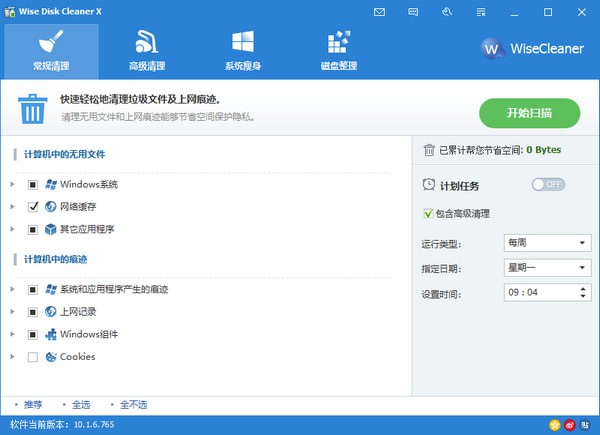Uncheck 包含高级清理 option
Image resolution: width=600 pixels, height=435 pixels.
coord(429,213)
